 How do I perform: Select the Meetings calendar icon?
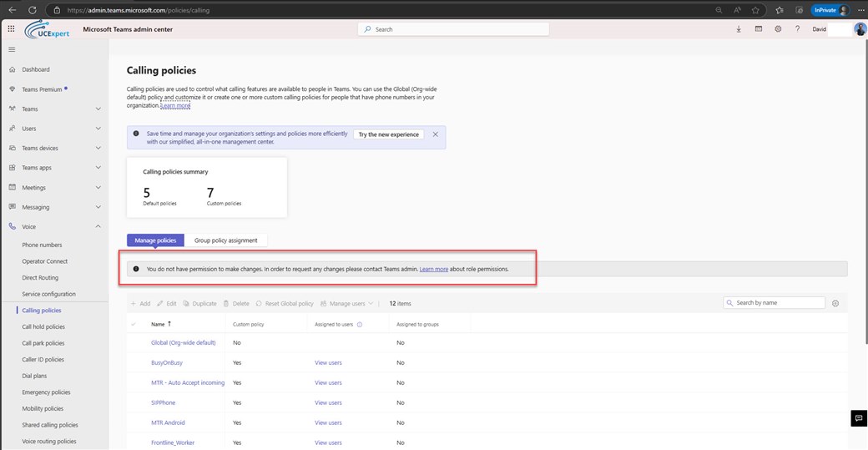coord(13,187)
